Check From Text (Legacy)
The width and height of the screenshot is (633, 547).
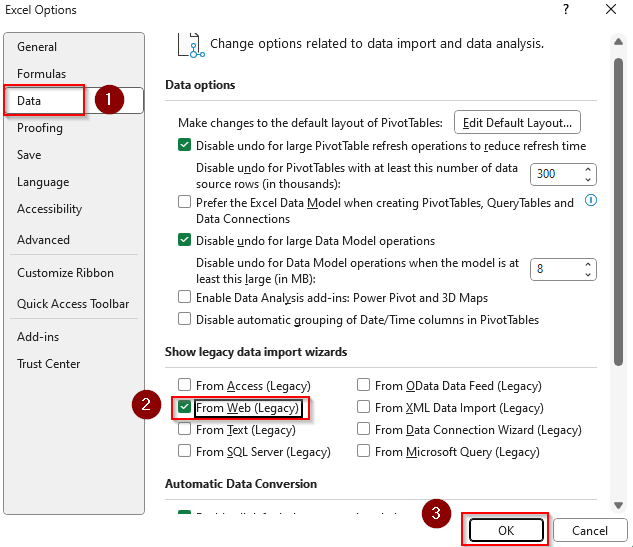point(184,429)
